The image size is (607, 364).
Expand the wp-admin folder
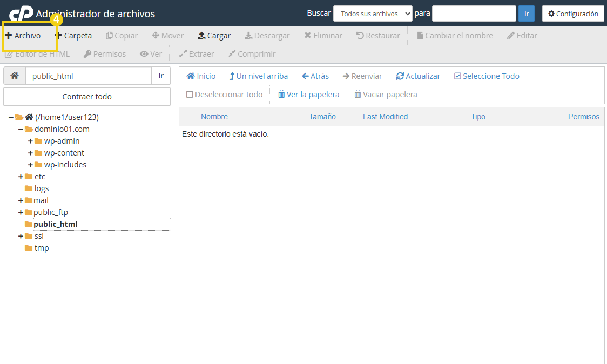point(30,141)
